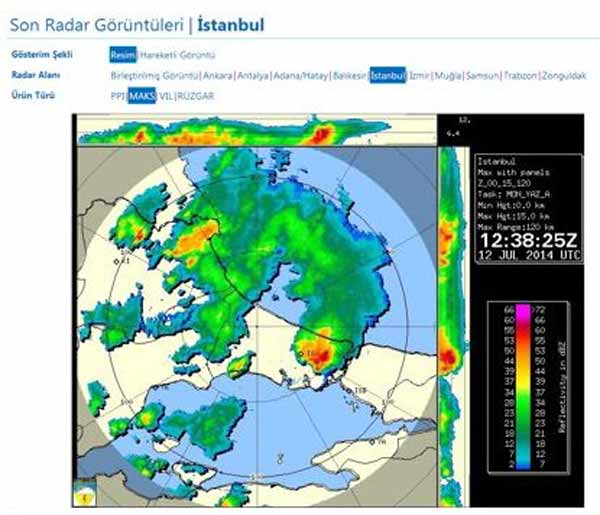
Task: Choose the Ankara radar area
Action: [x=218, y=76]
